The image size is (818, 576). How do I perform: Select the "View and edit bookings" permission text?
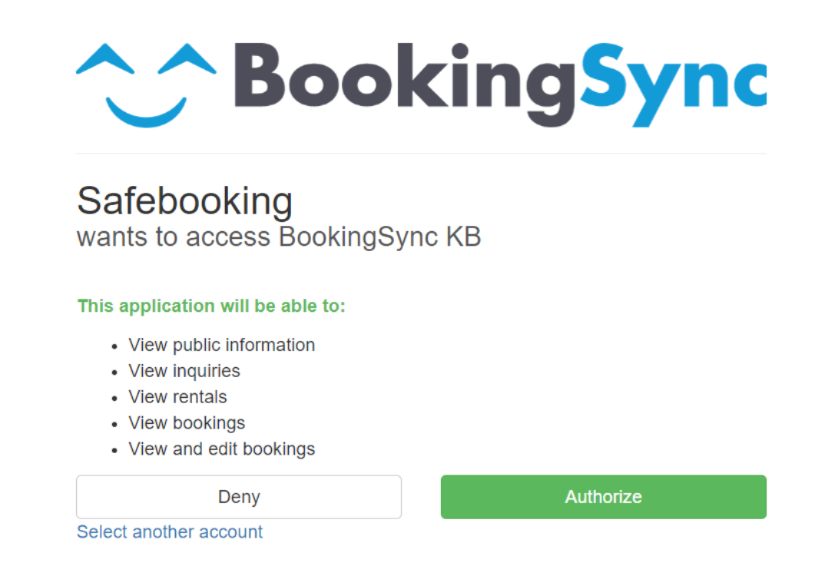coord(222,449)
